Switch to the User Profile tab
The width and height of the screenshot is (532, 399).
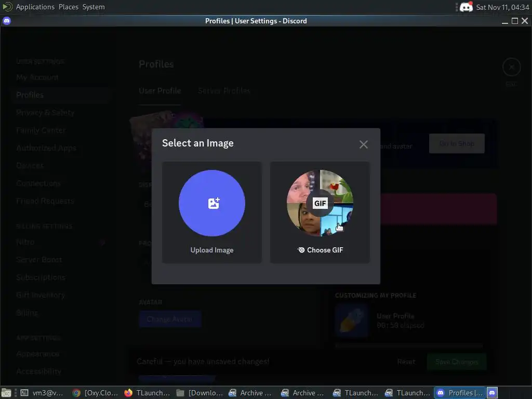(x=160, y=91)
